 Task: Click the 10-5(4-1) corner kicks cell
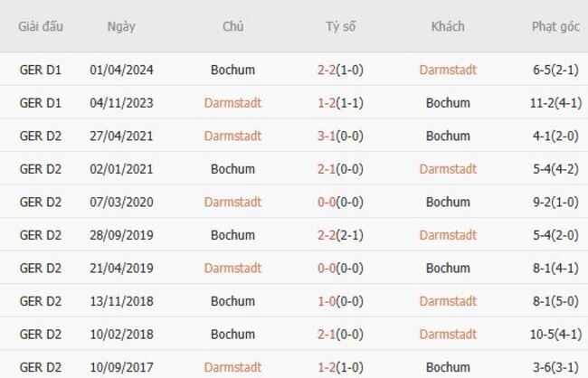pos(555,335)
